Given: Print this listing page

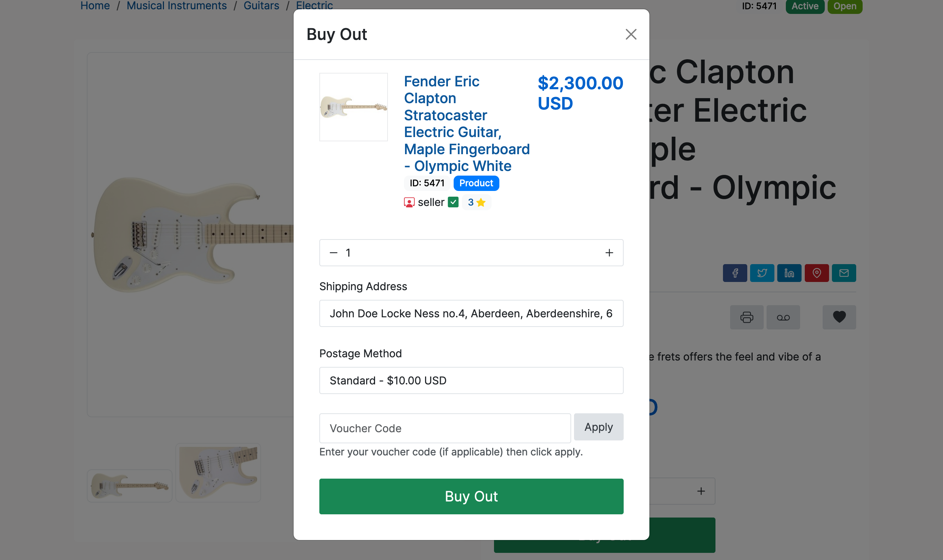Looking at the screenshot, I should [x=746, y=317].
